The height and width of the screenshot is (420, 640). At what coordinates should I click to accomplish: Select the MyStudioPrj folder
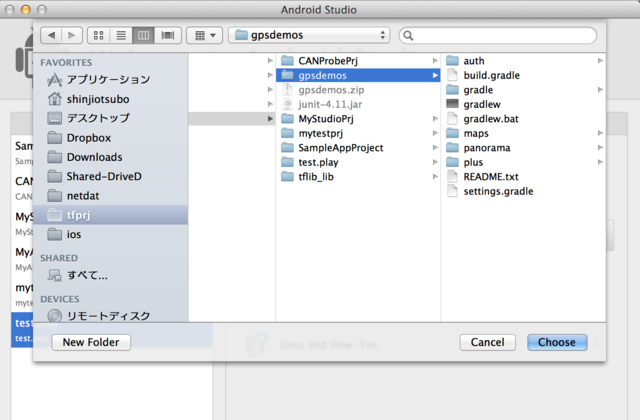358,119
